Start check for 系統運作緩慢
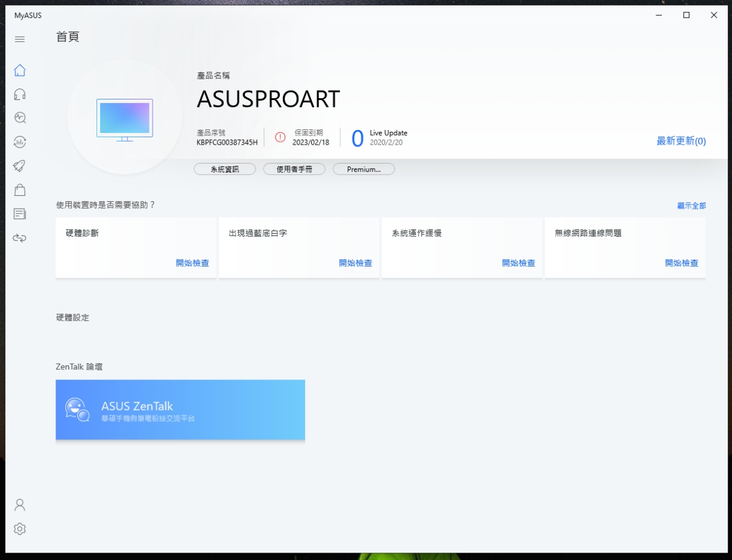This screenshot has width=732, height=560. coord(518,263)
